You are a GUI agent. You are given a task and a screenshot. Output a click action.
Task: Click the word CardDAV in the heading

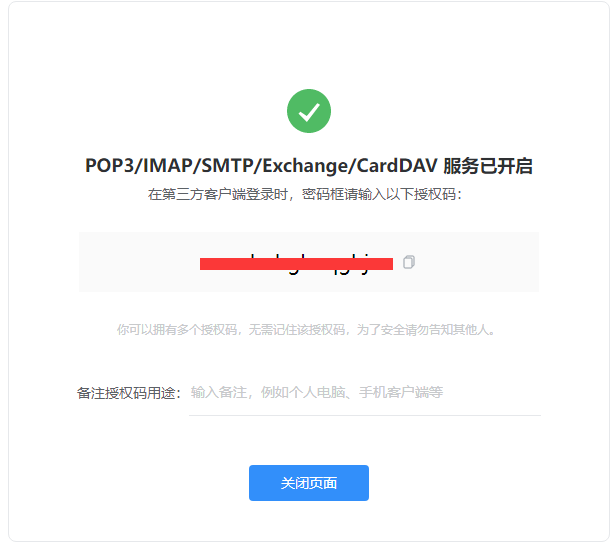[x=396, y=166]
